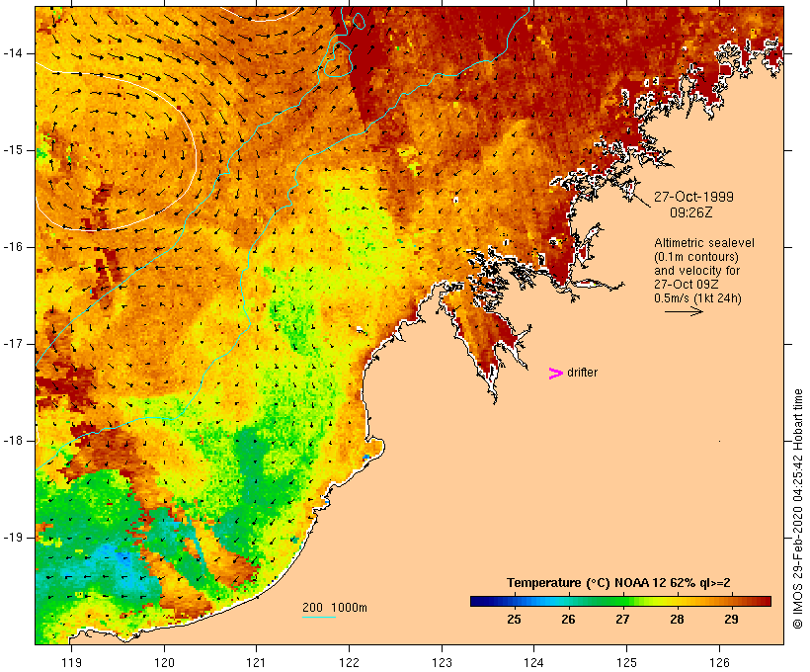Click the "0.5m/s (1kt 24h)" label
This screenshot has width=810, height=672.
(x=697, y=297)
